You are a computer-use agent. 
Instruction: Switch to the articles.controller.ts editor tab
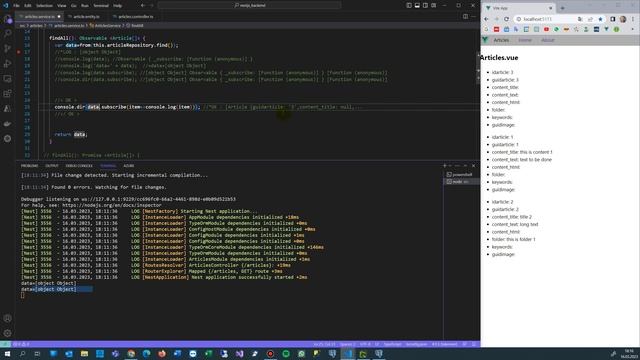tap(136, 16)
